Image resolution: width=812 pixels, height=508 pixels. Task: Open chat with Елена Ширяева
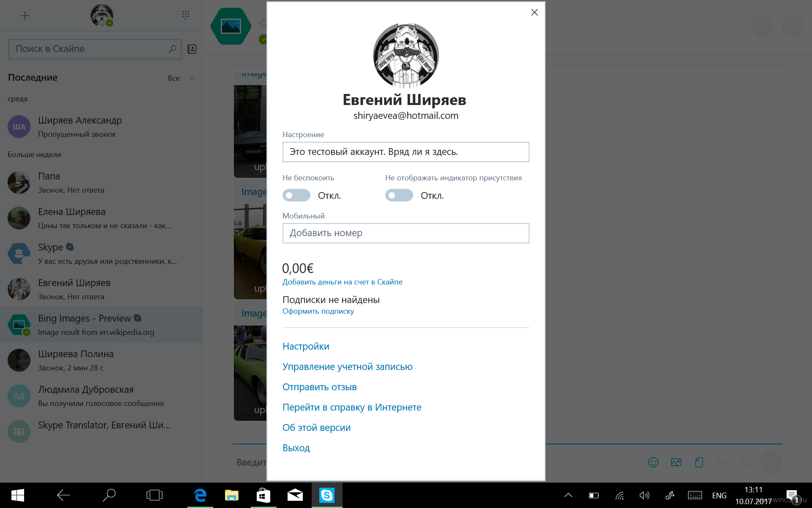[101, 218]
